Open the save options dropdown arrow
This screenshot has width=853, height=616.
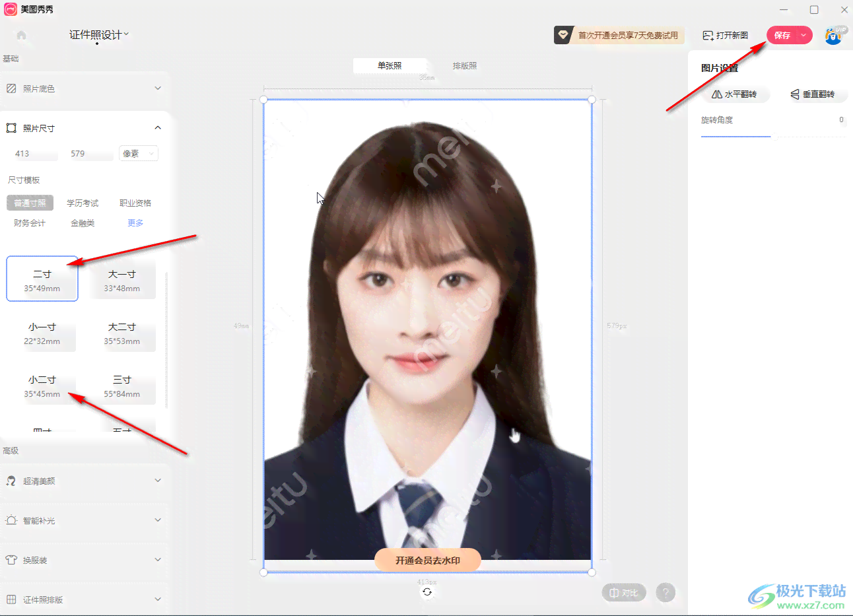(803, 35)
